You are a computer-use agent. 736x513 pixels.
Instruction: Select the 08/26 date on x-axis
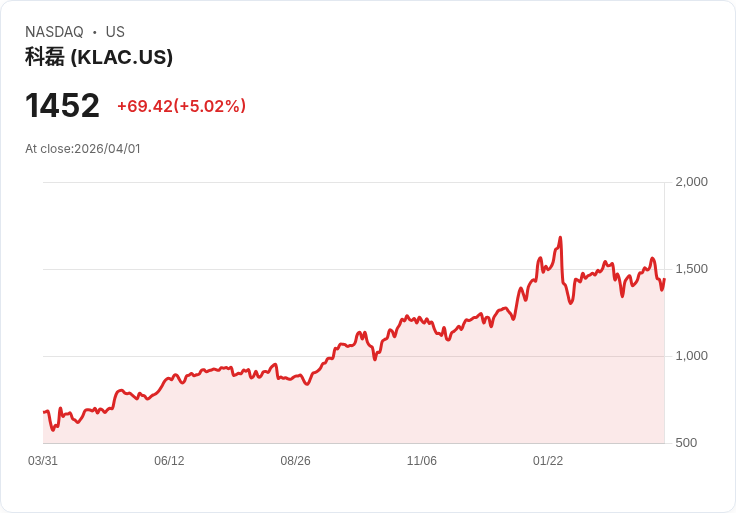click(295, 461)
